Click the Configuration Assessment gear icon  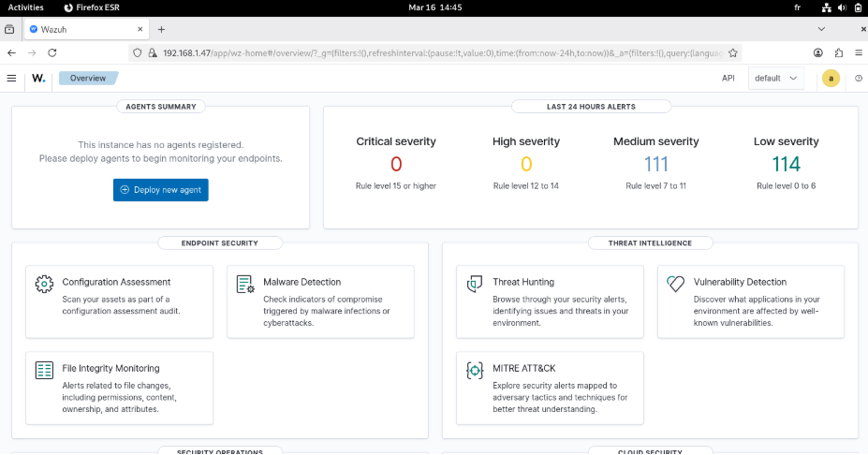(x=44, y=284)
